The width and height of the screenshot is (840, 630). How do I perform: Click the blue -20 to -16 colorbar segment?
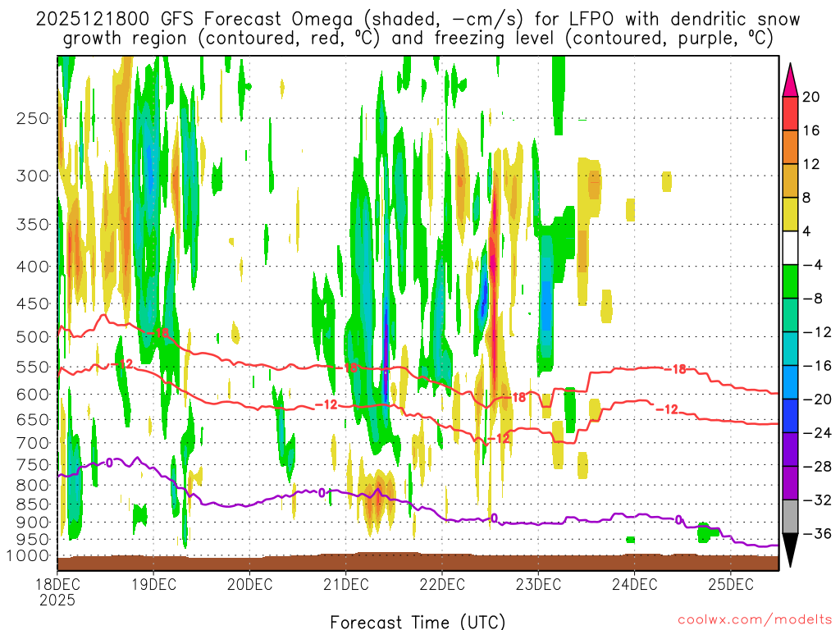click(x=790, y=382)
